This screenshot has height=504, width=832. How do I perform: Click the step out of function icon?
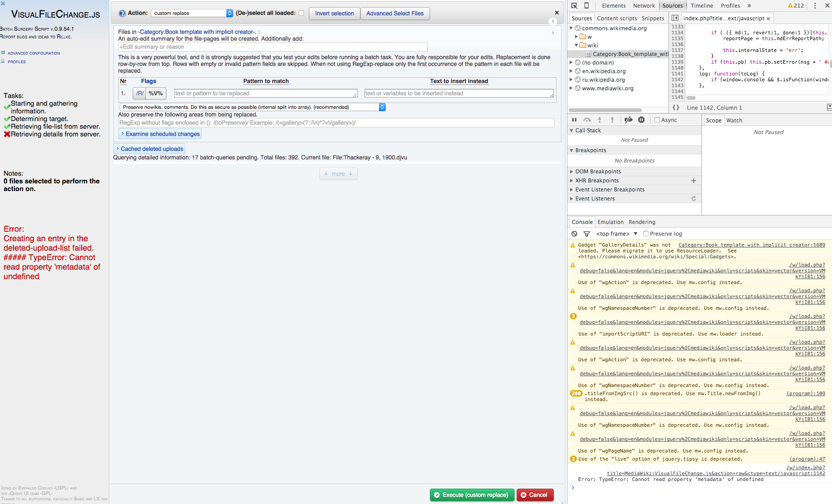612,120
